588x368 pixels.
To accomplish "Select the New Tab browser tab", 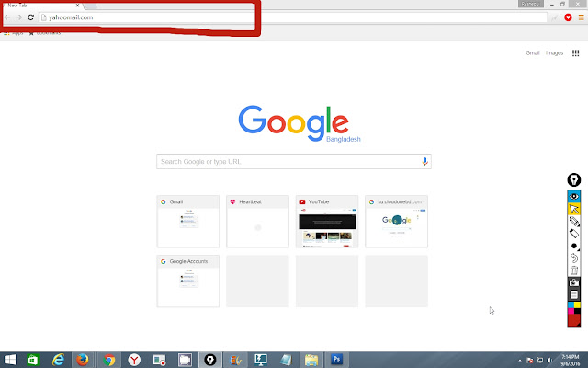I will pyautogui.click(x=41, y=6).
